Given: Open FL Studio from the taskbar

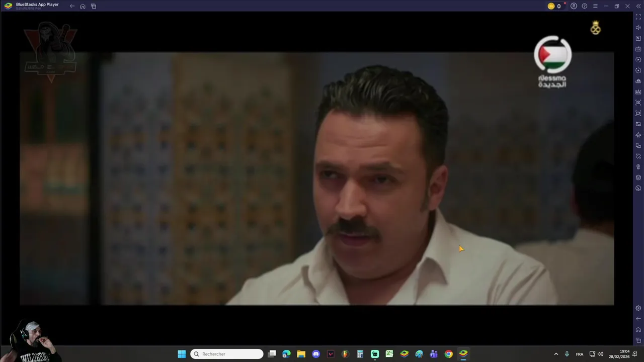Looking at the screenshot, I should pyautogui.click(x=345, y=354).
